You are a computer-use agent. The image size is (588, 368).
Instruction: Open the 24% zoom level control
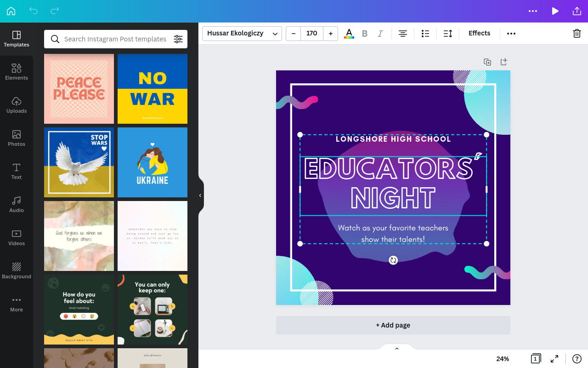(503, 359)
